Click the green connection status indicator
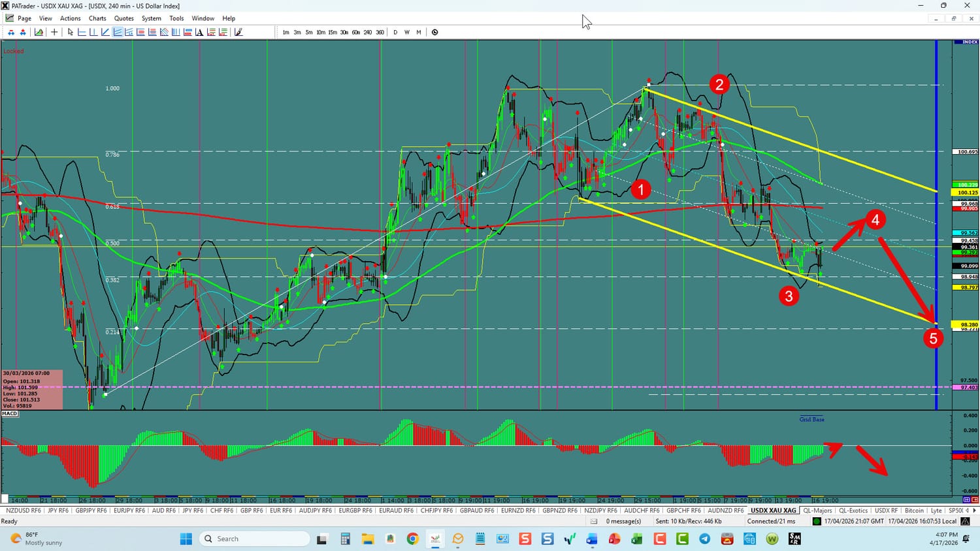Viewport: 980px width, 551px height. [817, 522]
